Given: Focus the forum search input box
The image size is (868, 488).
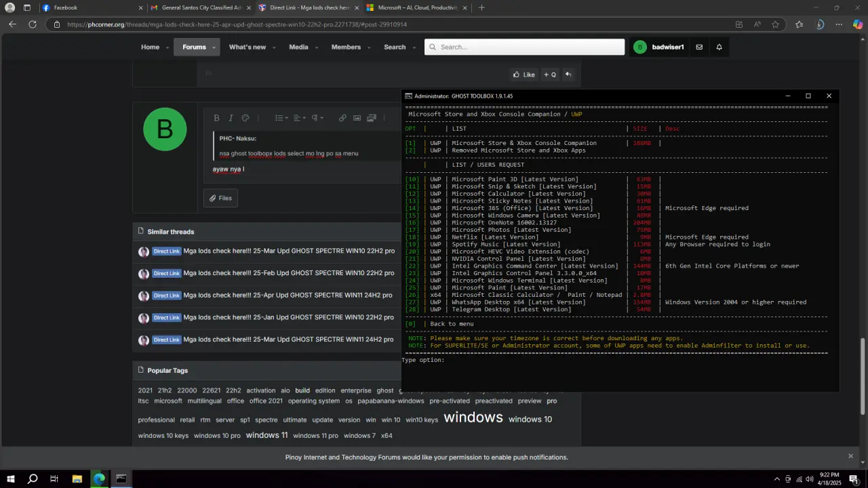Looking at the screenshot, I should (524, 47).
